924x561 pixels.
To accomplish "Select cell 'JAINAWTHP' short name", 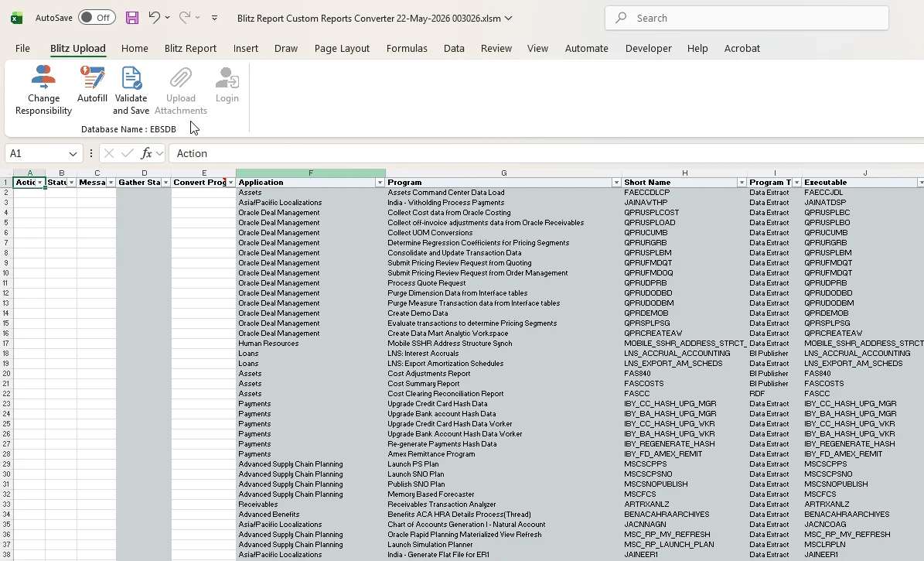I will (x=684, y=202).
